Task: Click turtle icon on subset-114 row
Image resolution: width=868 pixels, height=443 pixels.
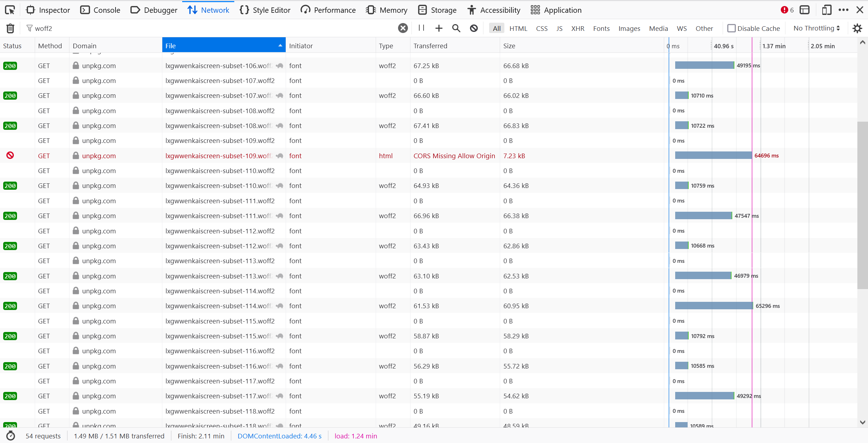Action: [280, 306]
